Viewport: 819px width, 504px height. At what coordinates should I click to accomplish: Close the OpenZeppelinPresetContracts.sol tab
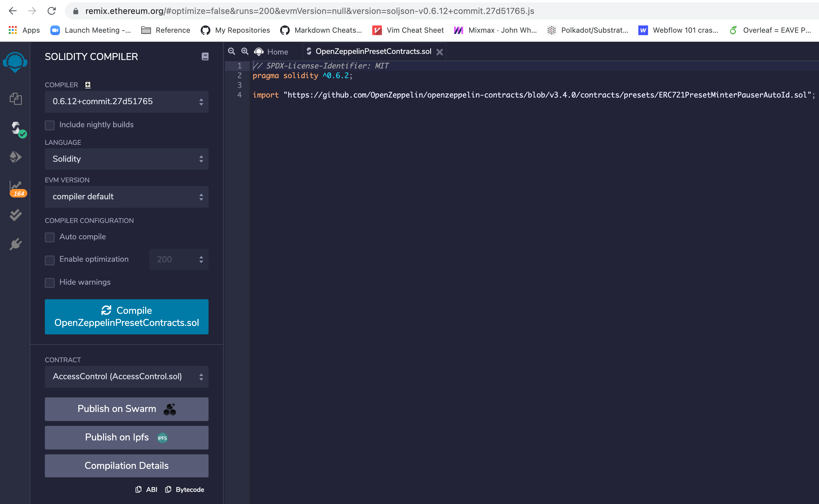tap(440, 52)
